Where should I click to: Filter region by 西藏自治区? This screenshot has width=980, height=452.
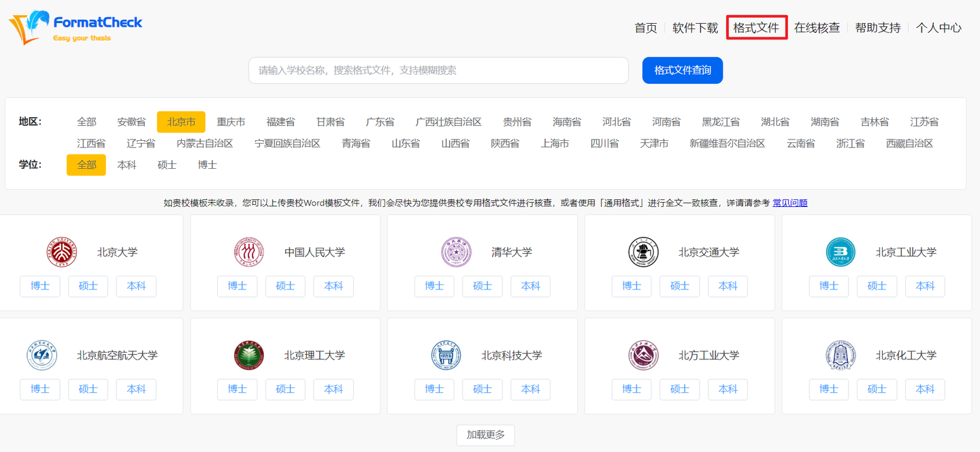point(909,144)
